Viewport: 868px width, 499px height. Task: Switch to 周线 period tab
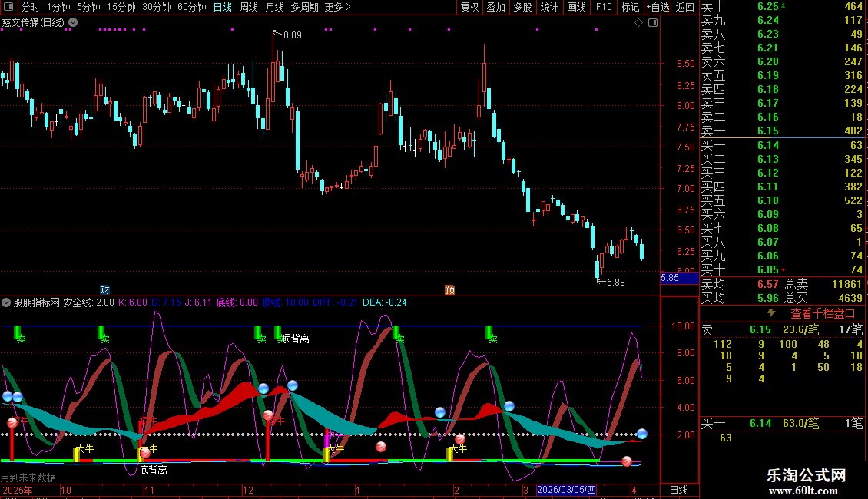(x=249, y=7)
